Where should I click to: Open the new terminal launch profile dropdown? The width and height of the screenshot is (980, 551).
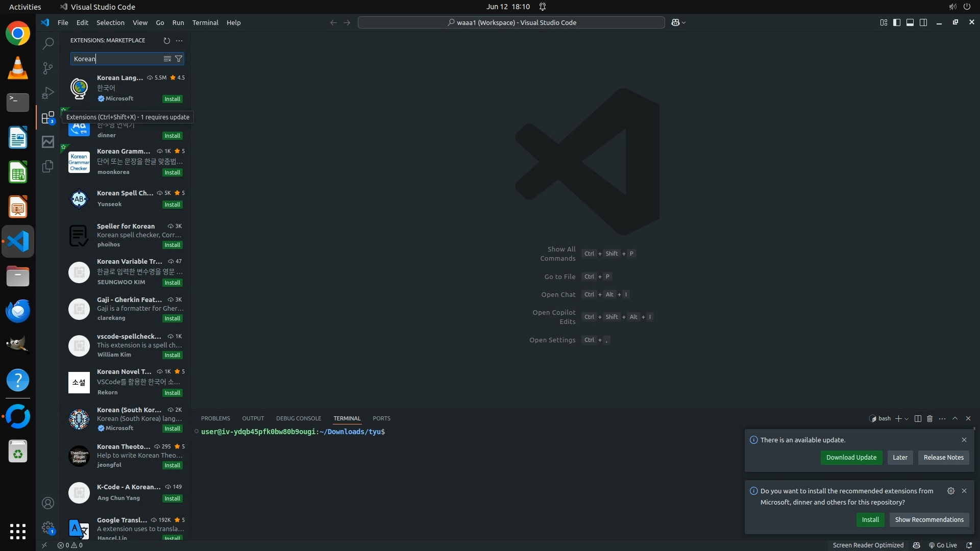click(906, 419)
